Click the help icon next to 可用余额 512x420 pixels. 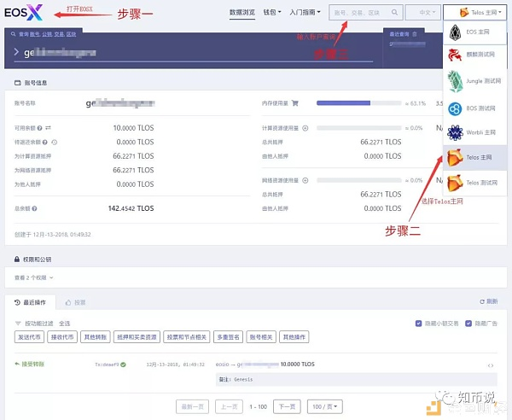(x=39, y=128)
